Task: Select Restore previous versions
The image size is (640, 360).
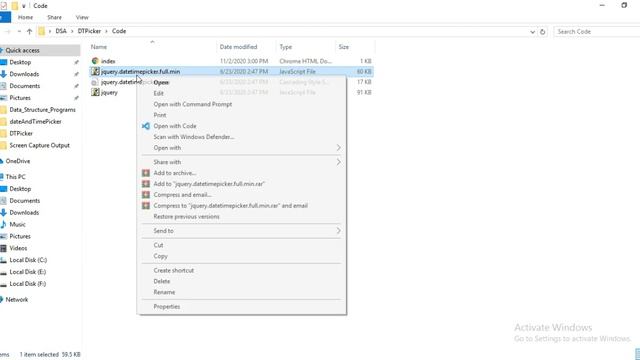Action: pos(241,216)
